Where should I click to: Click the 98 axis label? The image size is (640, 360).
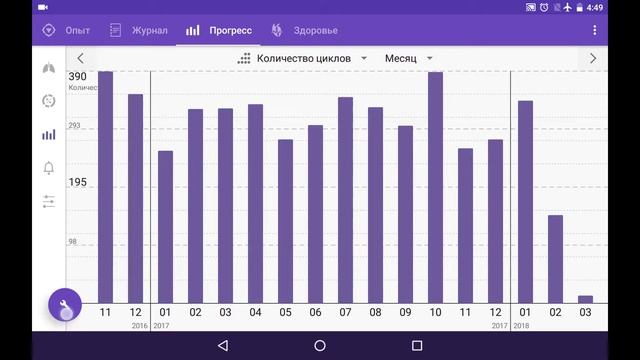[73, 241]
